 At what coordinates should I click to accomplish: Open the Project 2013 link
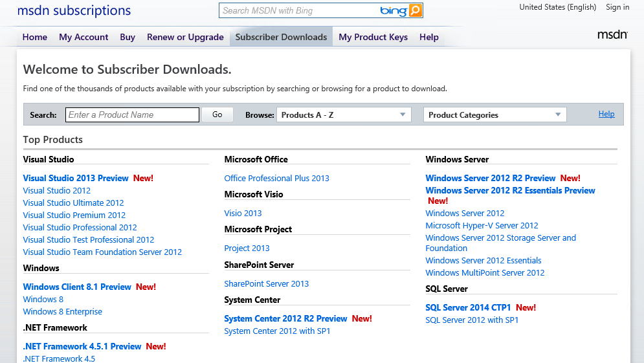[x=247, y=248]
